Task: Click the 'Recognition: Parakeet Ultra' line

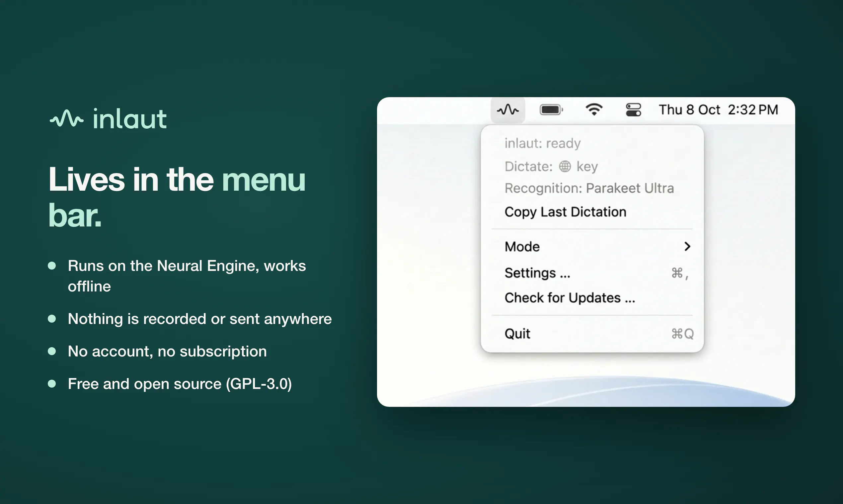Action: point(589,188)
